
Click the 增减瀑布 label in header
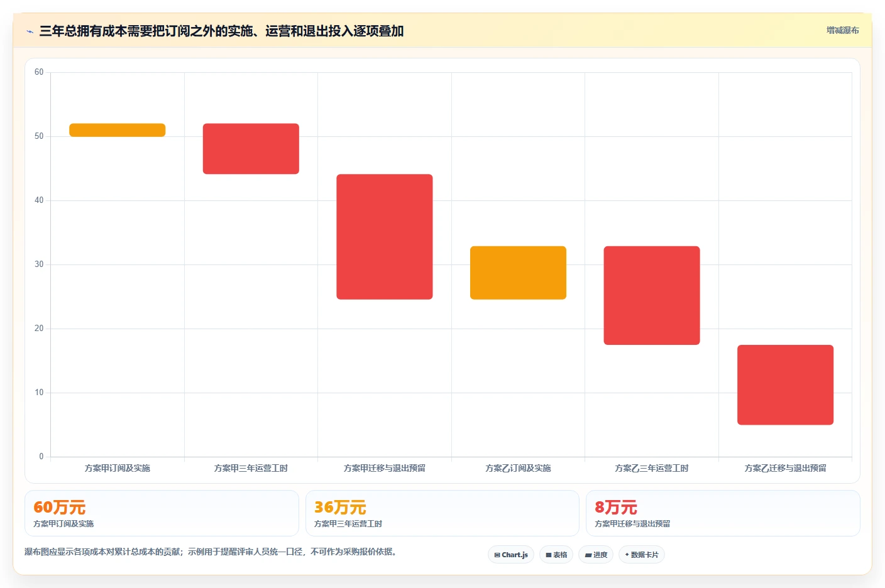[x=842, y=30]
